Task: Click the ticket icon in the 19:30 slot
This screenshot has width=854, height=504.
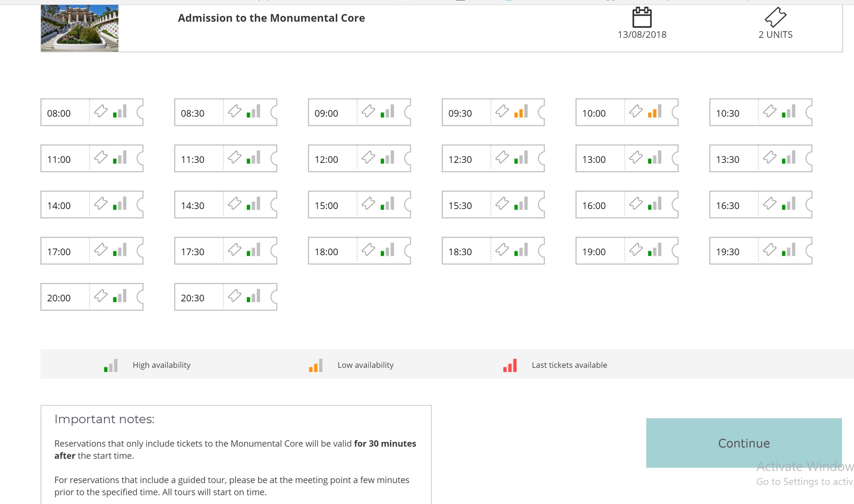Action: pyautogui.click(x=770, y=249)
